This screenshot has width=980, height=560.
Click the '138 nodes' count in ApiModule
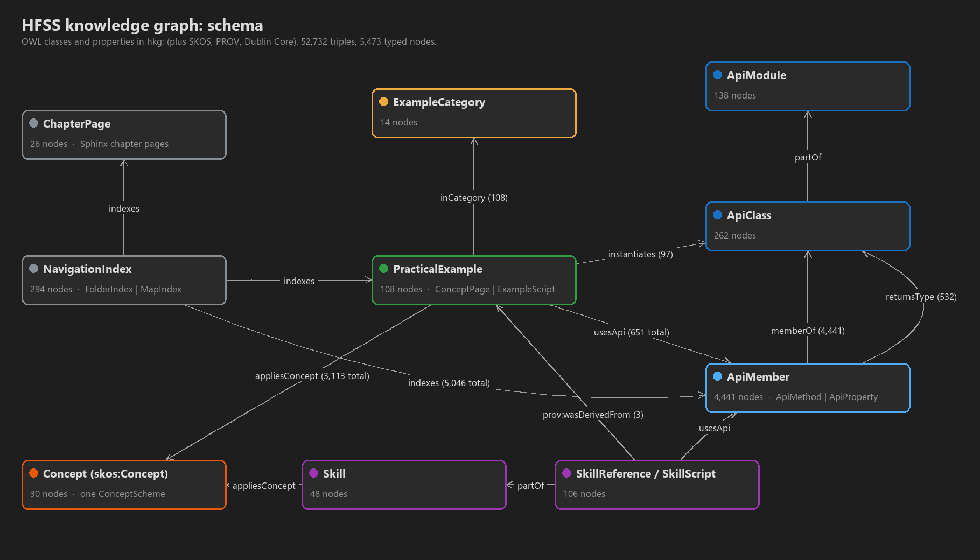[734, 95]
